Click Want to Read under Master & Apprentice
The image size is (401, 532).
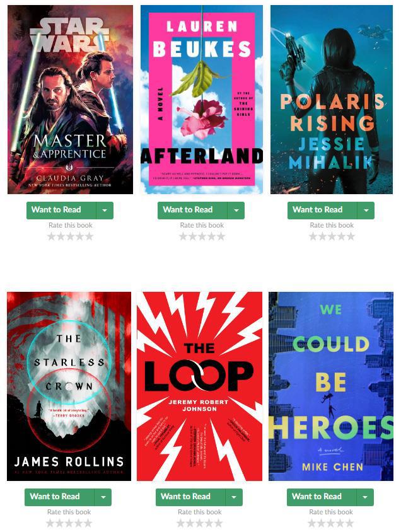click(x=61, y=210)
